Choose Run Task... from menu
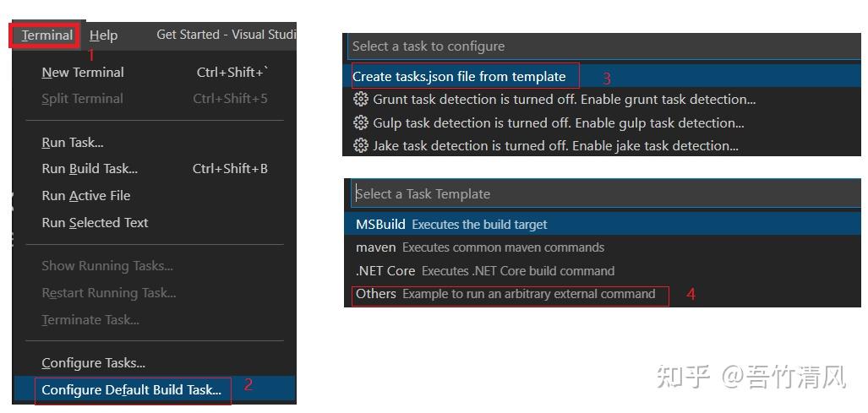Image resolution: width=868 pixels, height=413 pixels. [155, 143]
